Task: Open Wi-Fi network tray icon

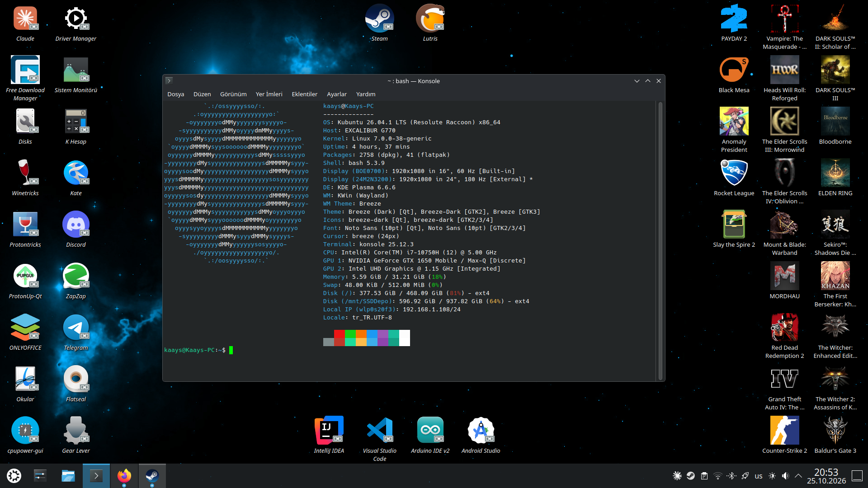Action: (x=717, y=476)
